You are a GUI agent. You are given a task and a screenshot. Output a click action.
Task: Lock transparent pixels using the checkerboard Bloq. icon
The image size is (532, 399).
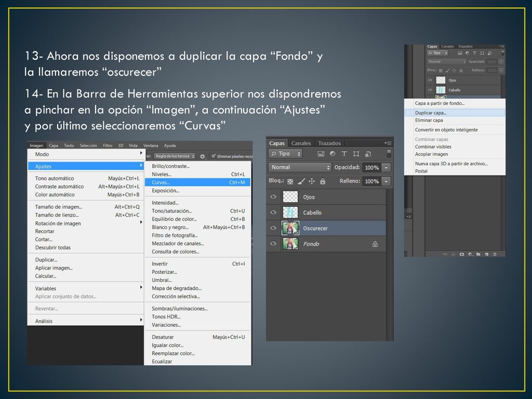point(290,181)
